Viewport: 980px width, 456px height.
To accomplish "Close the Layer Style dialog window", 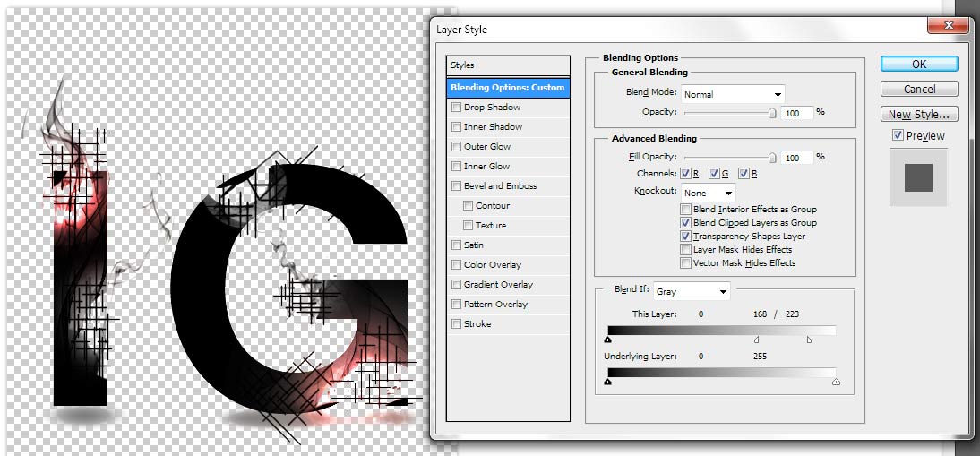I will pos(947,28).
